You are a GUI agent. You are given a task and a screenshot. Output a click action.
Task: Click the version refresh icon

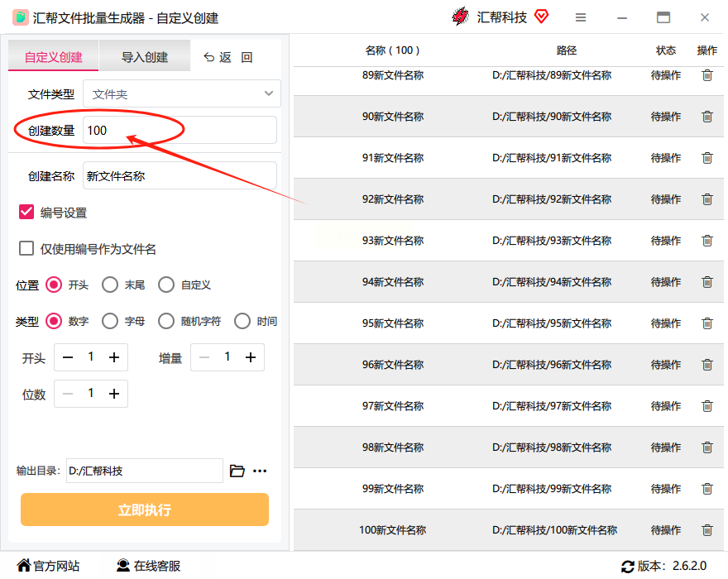pyautogui.click(x=628, y=566)
